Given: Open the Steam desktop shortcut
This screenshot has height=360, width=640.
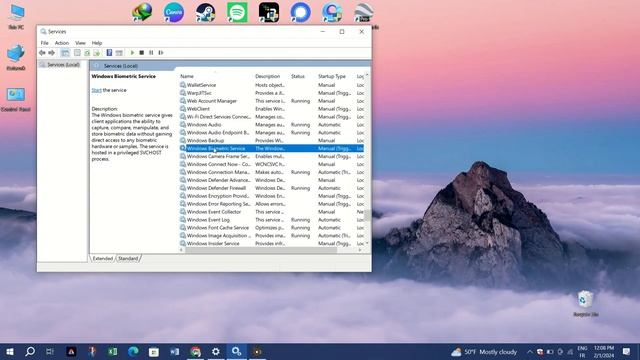Looking at the screenshot, I should coord(205,12).
